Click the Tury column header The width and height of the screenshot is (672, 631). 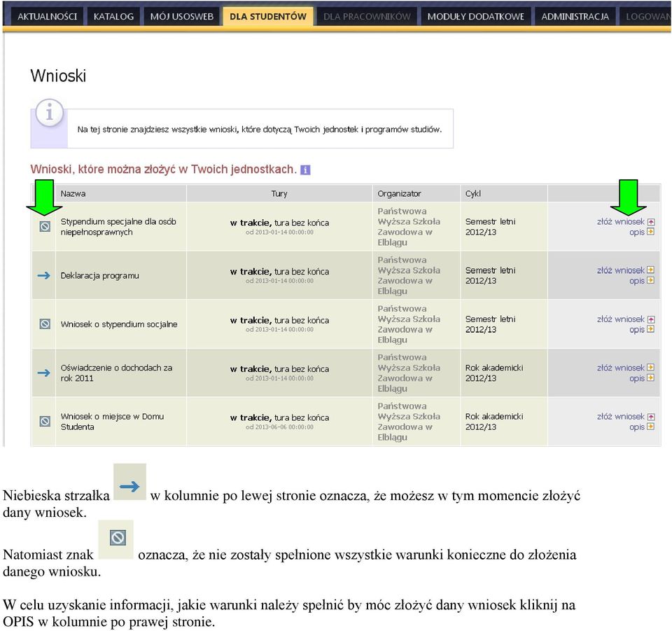279,193
